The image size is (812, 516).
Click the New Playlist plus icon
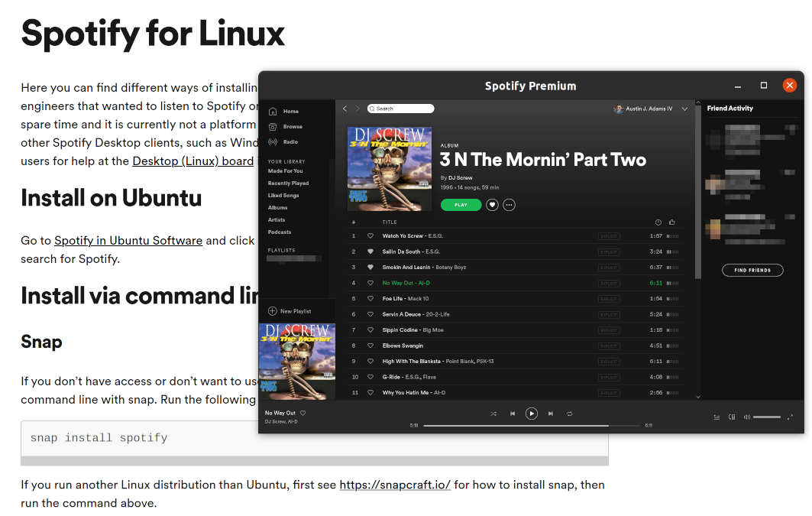(273, 311)
